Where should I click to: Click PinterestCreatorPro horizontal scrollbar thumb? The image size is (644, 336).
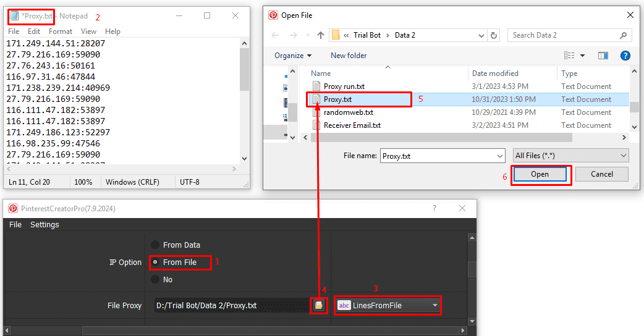(x=270, y=330)
